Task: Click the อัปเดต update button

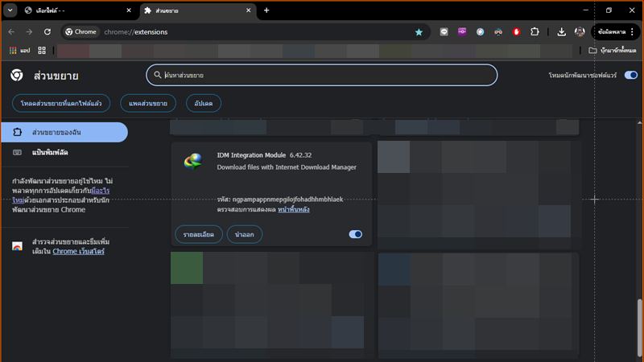Action: click(x=204, y=104)
